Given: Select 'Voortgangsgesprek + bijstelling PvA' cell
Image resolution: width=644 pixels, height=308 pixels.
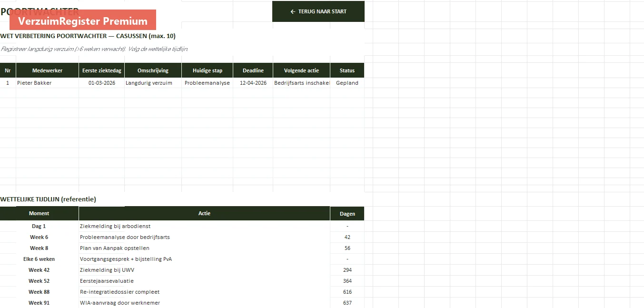Looking at the screenshot, I should (x=204, y=259).
